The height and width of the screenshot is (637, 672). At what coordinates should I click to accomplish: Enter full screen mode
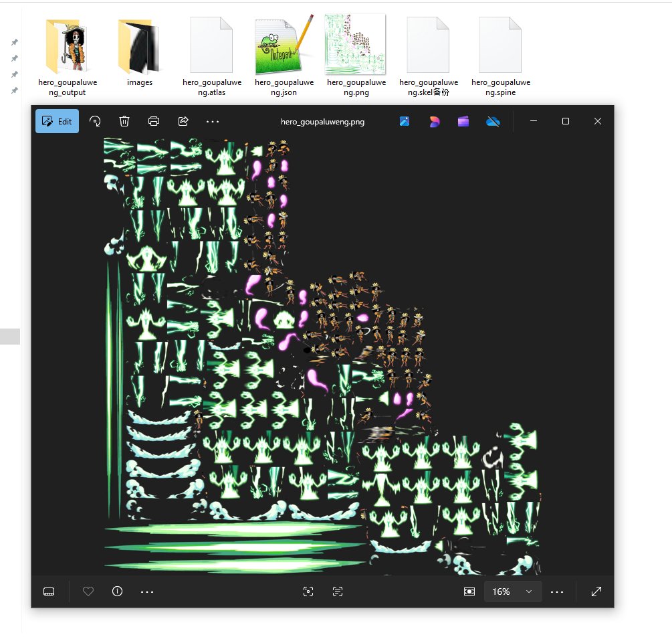[596, 591]
